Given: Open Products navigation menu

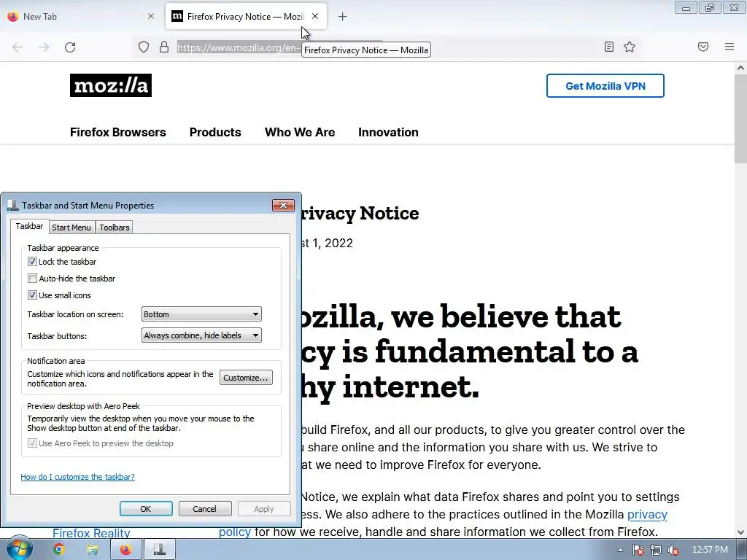Looking at the screenshot, I should click(x=215, y=132).
